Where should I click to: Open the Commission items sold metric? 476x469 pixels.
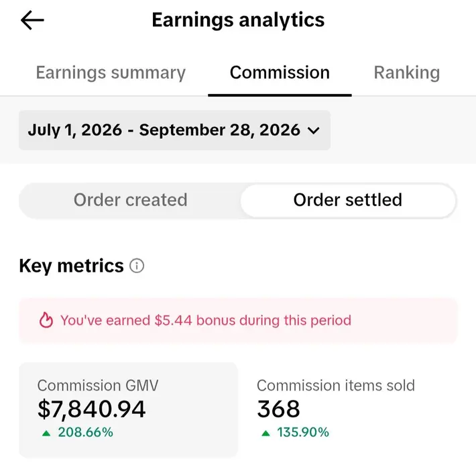(x=335, y=409)
